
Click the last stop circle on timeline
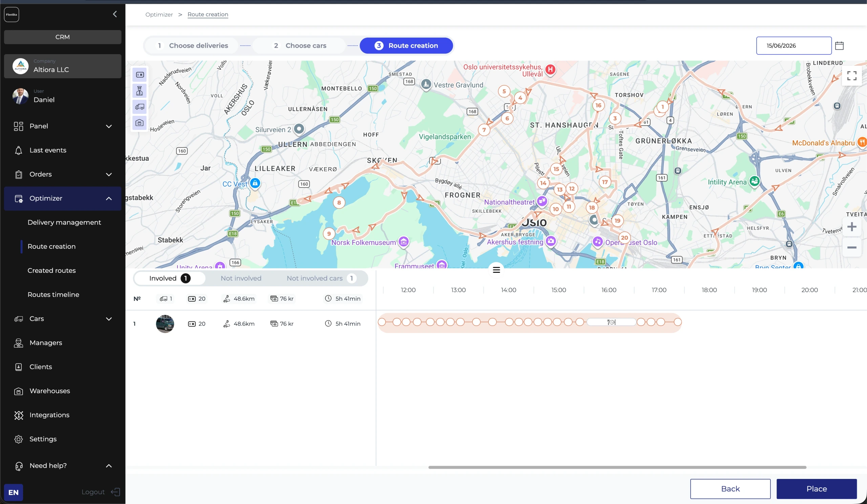(677, 322)
